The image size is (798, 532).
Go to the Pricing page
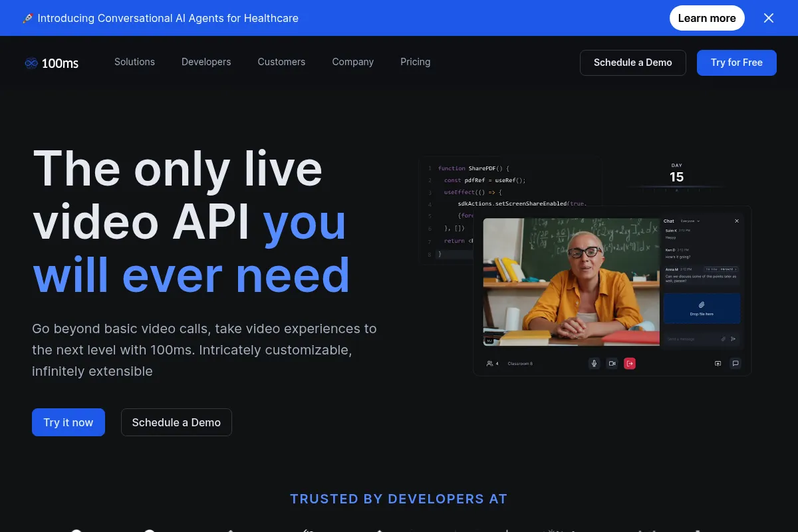416,62
